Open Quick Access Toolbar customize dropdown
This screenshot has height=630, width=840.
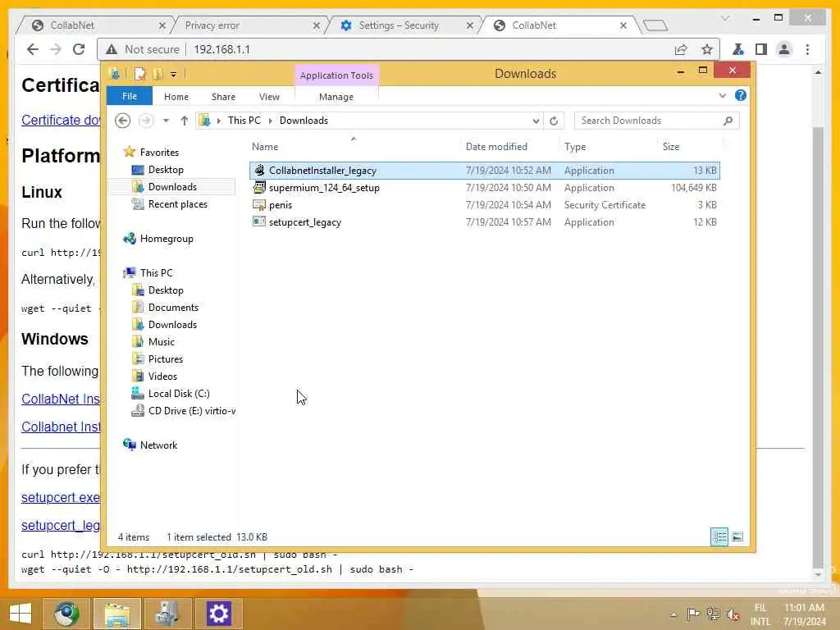(174, 74)
